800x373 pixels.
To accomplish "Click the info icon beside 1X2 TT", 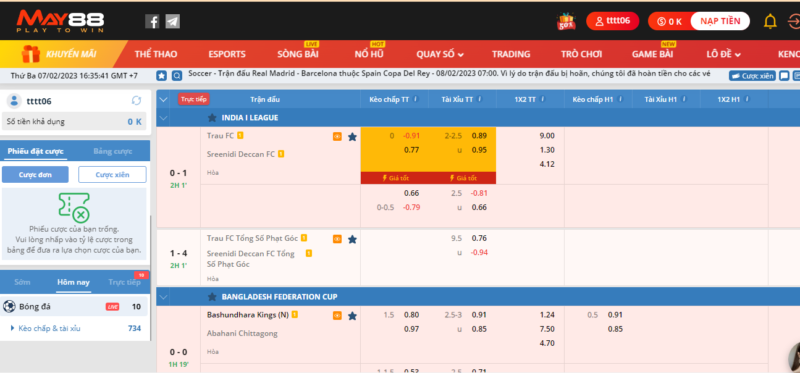I will pos(542,99).
